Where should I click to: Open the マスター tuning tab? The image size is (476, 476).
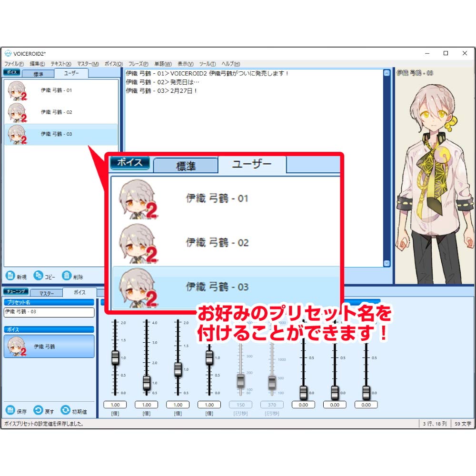coord(47,293)
